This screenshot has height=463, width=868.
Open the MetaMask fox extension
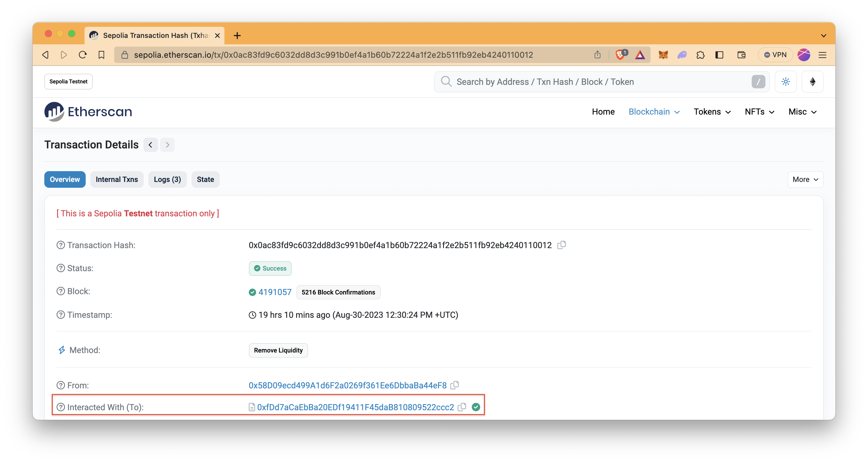tap(663, 55)
